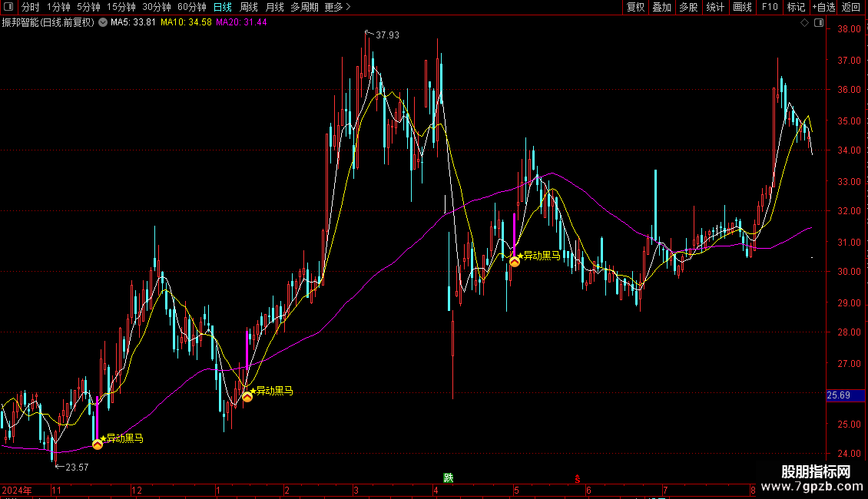The height and width of the screenshot is (499, 868).
Task: Click the 37.93 high price label
Action: 387,35
